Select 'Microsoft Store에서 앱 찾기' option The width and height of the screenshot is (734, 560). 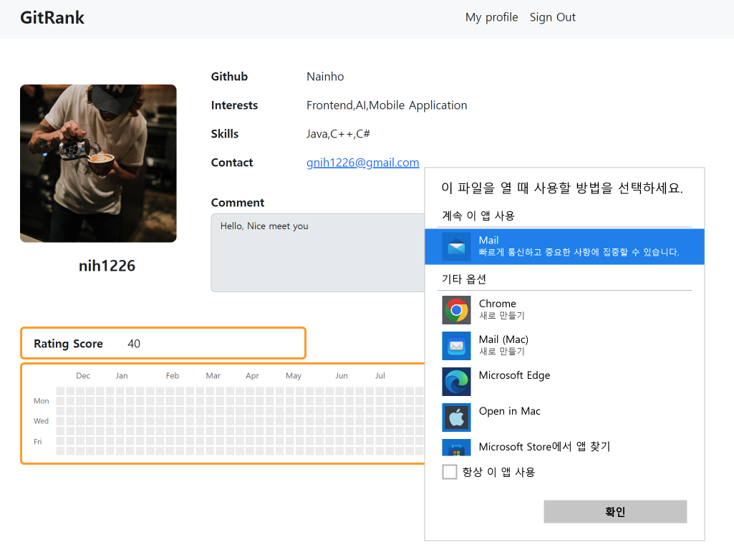click(564, 447)
